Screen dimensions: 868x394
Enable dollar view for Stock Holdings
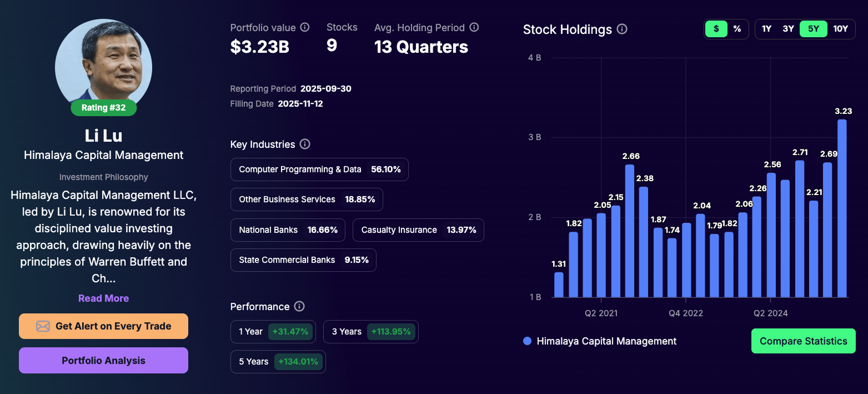point(716,28)
